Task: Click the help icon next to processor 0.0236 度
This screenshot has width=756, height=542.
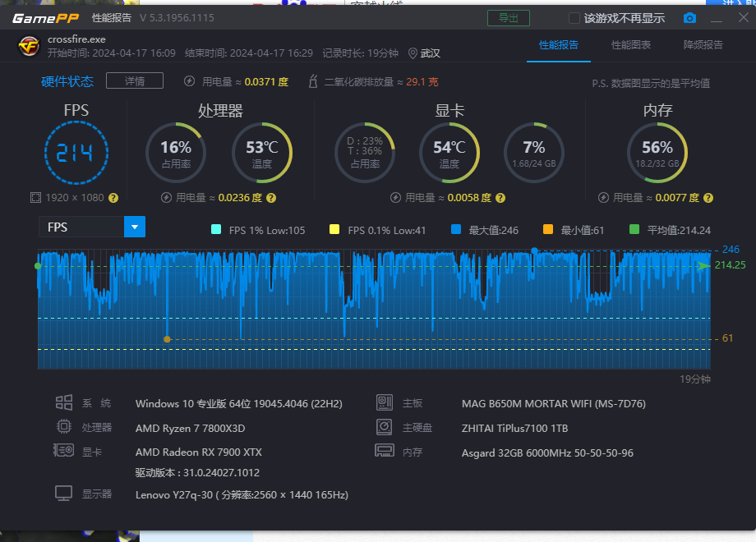Action: [x=271, y=198]
